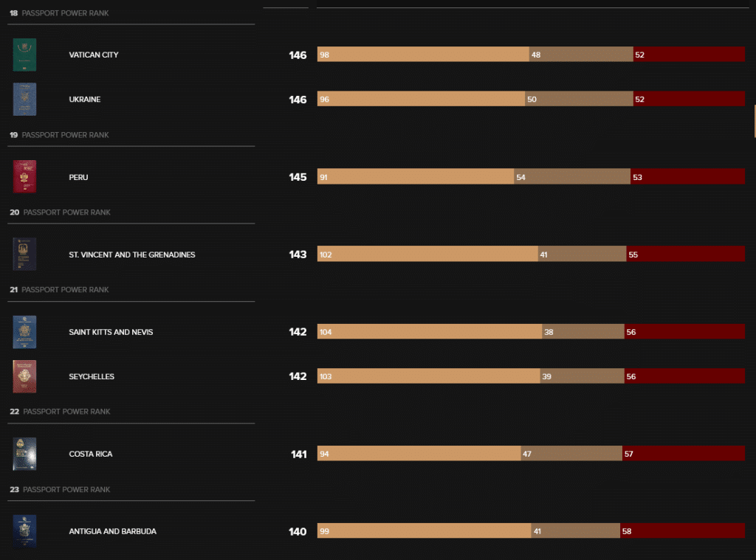Open the Costa Rica country name link
The image size is (756, 560).
click(90, 454)
